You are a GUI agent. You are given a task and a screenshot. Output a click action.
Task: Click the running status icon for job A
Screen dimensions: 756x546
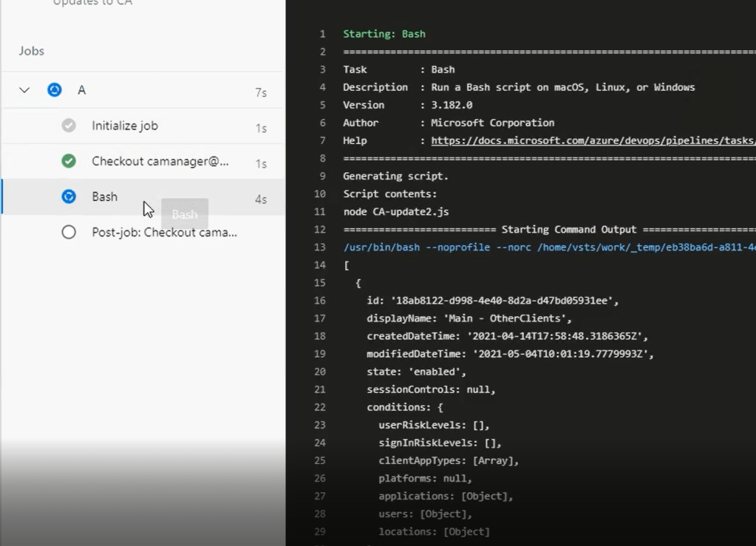click(55, 90)
